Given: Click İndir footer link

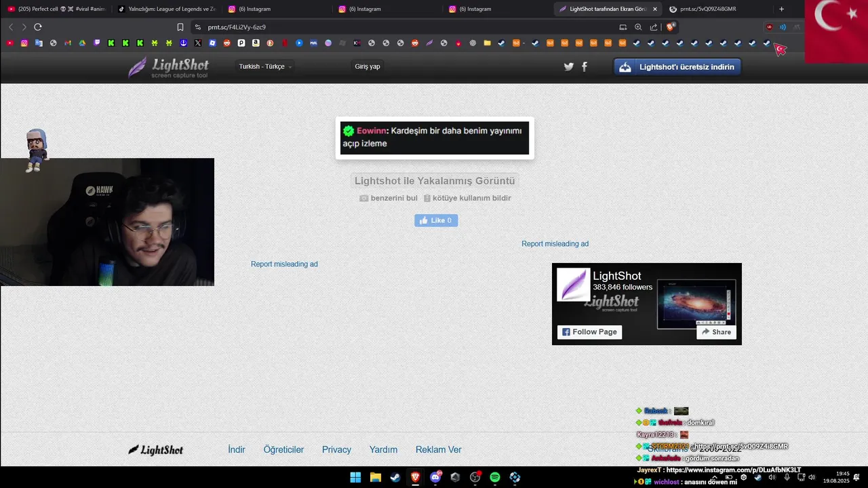Looking at the screenshot, I should pos(237,449).
